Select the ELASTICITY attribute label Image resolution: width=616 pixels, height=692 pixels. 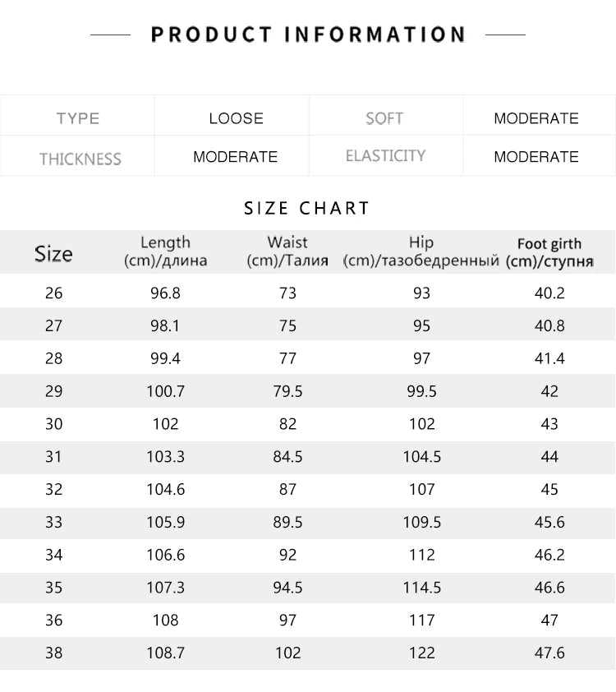click(385, 156)
